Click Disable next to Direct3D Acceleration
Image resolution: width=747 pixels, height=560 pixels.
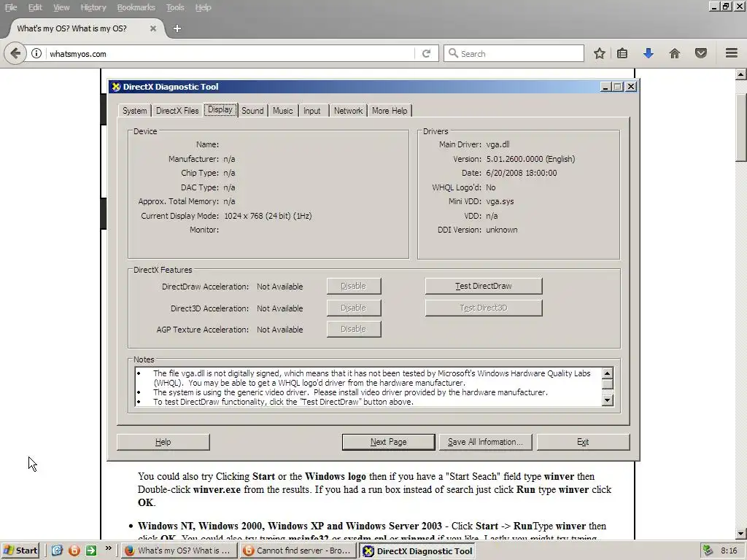[354, 308]
